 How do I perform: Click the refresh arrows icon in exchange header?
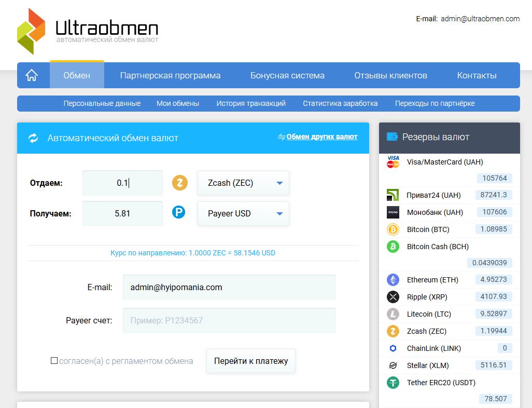click(33, 138)
